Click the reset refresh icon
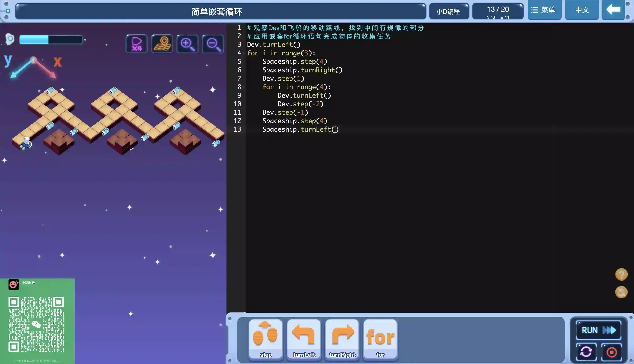The width and height of the screenshot is (634, 364). pos(586,352)
